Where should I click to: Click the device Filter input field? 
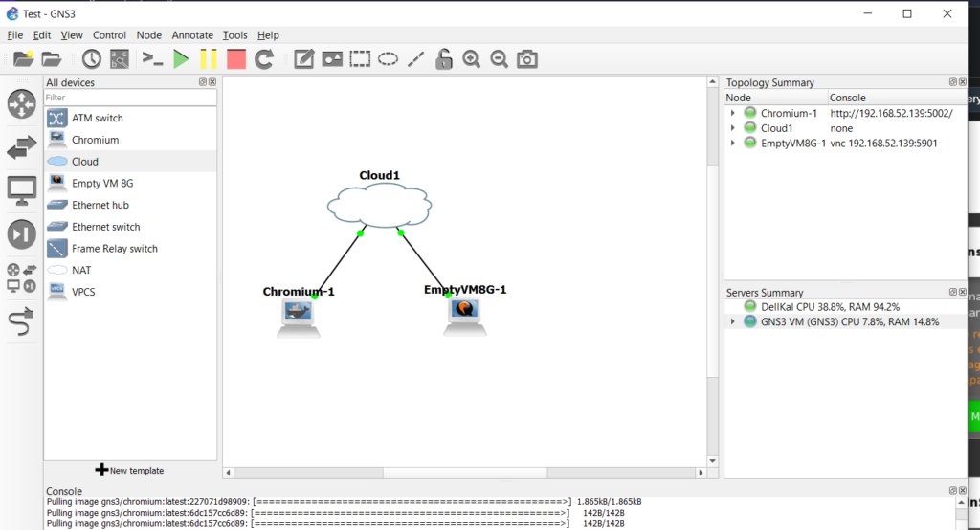tap(130, 98)
